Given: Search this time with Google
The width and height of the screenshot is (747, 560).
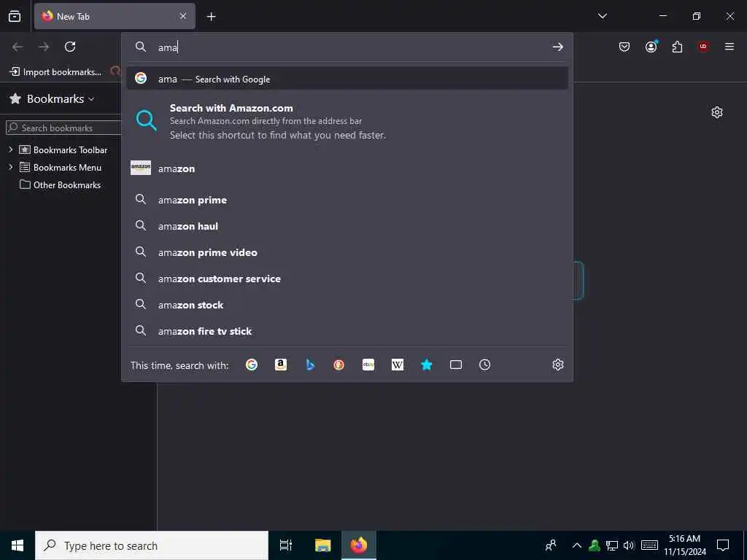Looking at the screenshot, I should tap(252, 365).
